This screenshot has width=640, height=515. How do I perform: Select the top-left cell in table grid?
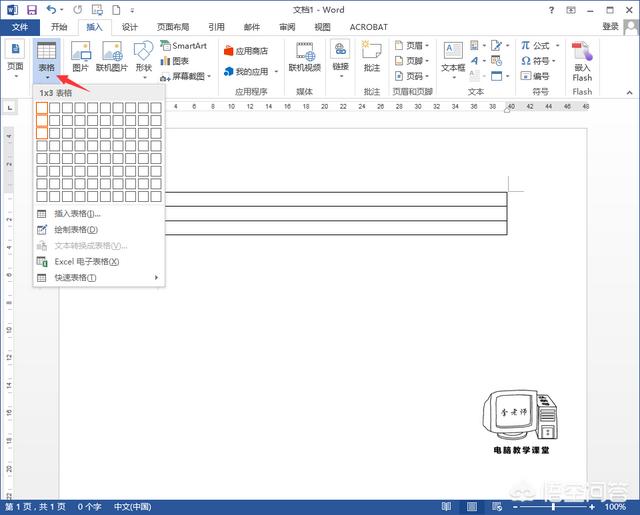pos(42,107)
